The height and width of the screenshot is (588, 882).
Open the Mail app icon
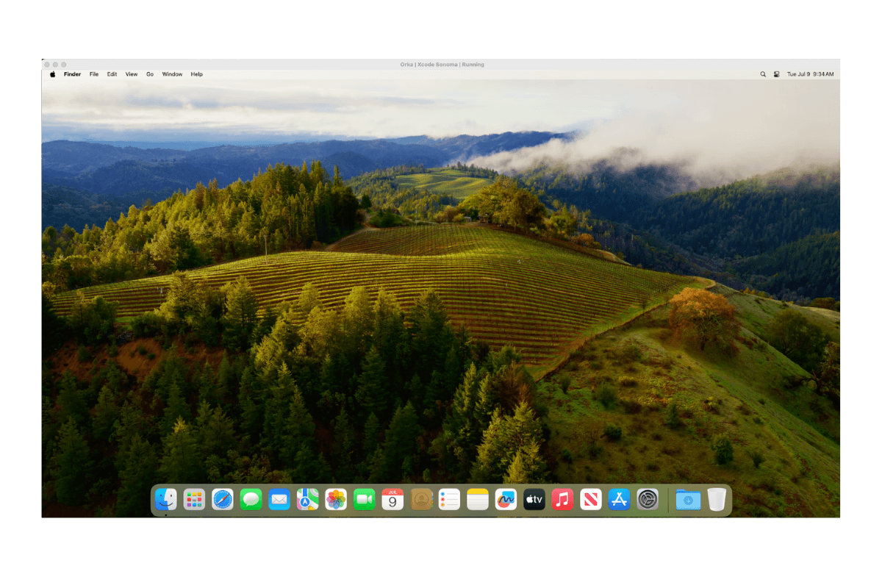point(279,500)
